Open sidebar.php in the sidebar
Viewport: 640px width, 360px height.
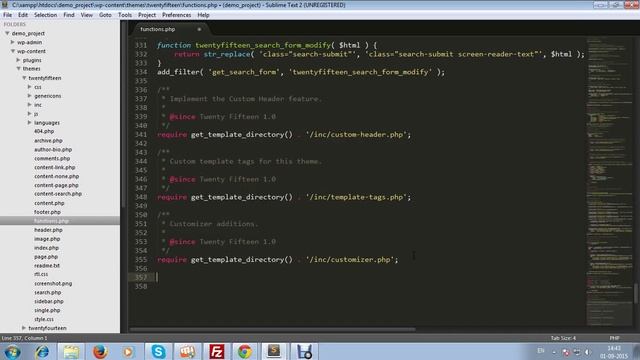coord(49,301)
